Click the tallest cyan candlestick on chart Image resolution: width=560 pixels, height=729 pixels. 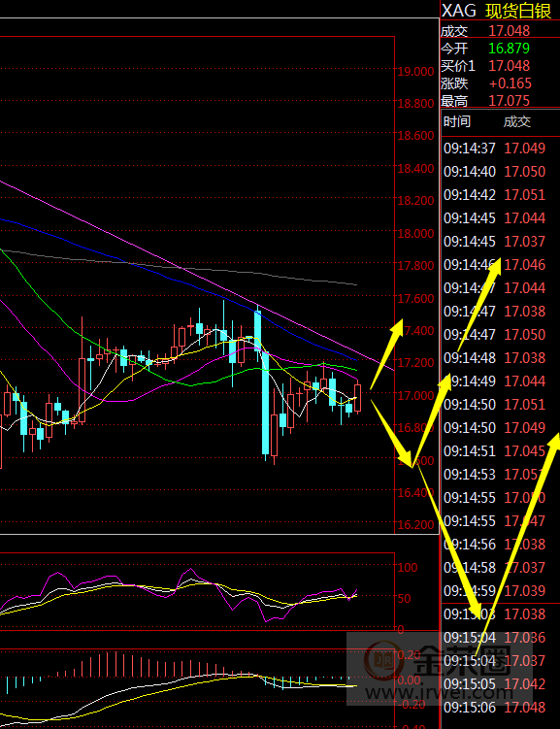tap(265, 403)
